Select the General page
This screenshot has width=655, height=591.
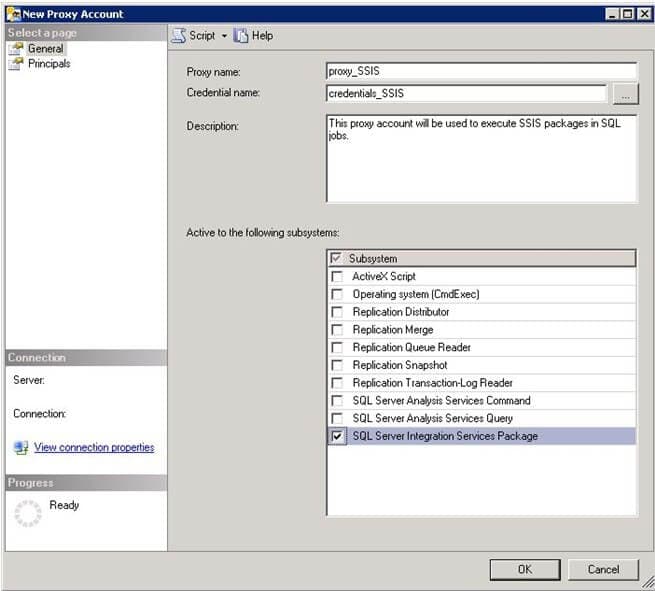pos(45,48)
